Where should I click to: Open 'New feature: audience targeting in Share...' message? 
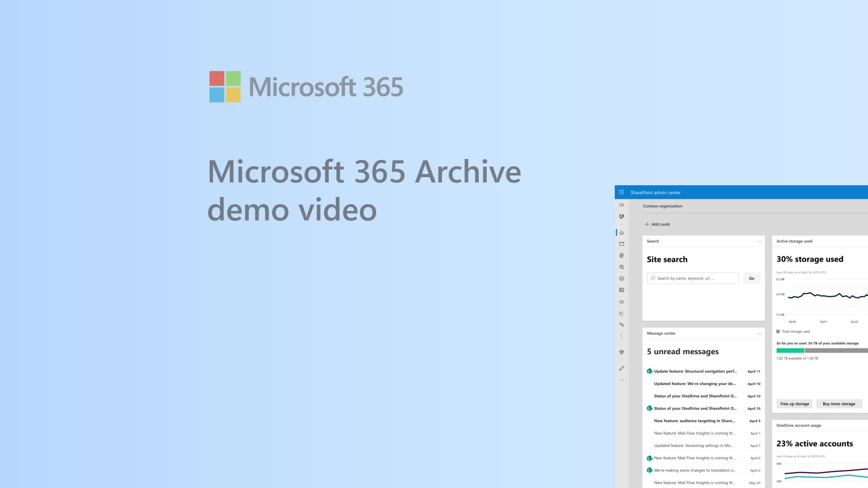703,421
